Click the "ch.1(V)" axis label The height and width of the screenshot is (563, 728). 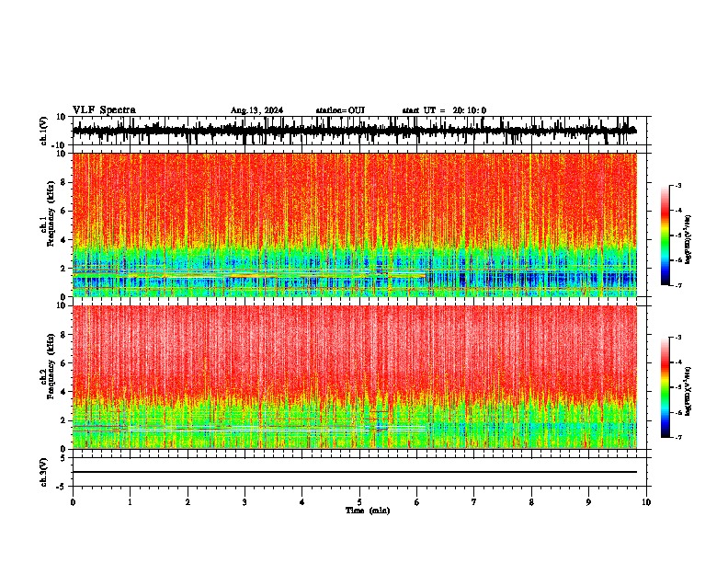[x=44, y=131]
